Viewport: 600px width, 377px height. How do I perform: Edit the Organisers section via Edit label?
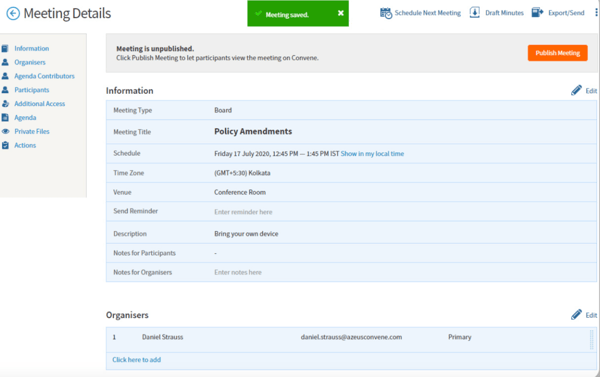[x=591, y=315]
